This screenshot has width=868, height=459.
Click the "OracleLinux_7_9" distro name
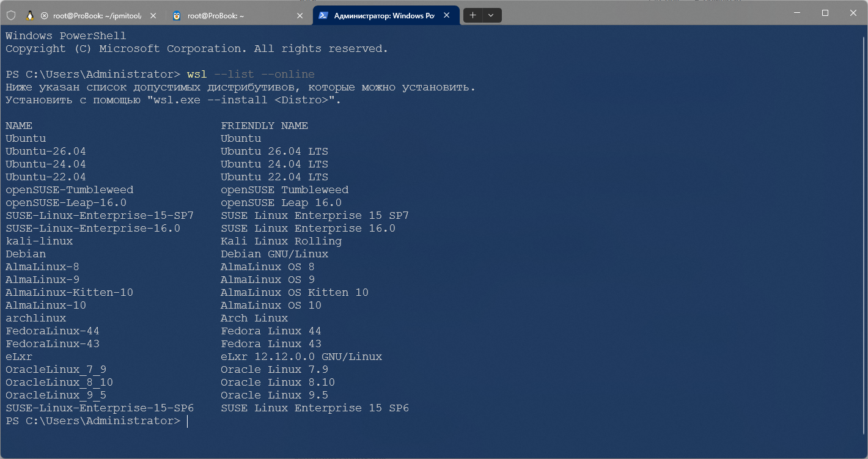click(x=56, y=370)
